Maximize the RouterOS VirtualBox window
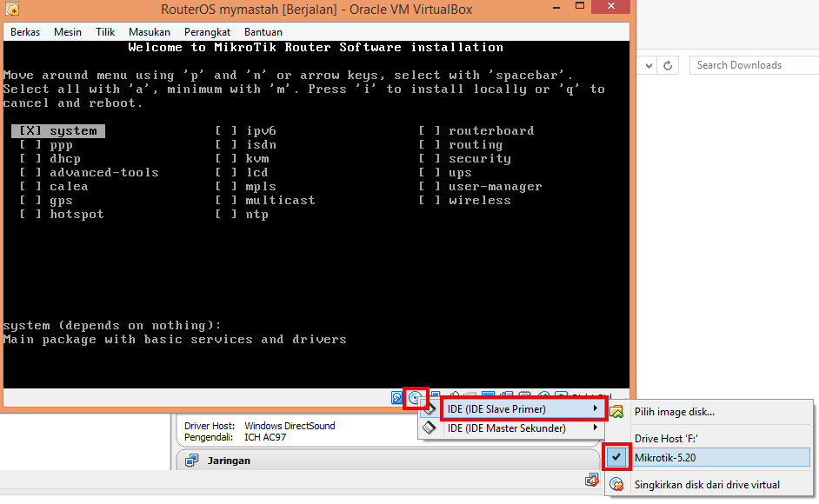 coord(580,6)
